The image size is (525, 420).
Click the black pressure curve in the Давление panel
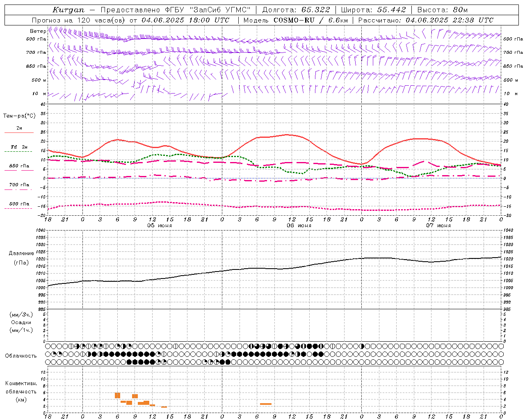pyautogui.click(x=275, y=269)
